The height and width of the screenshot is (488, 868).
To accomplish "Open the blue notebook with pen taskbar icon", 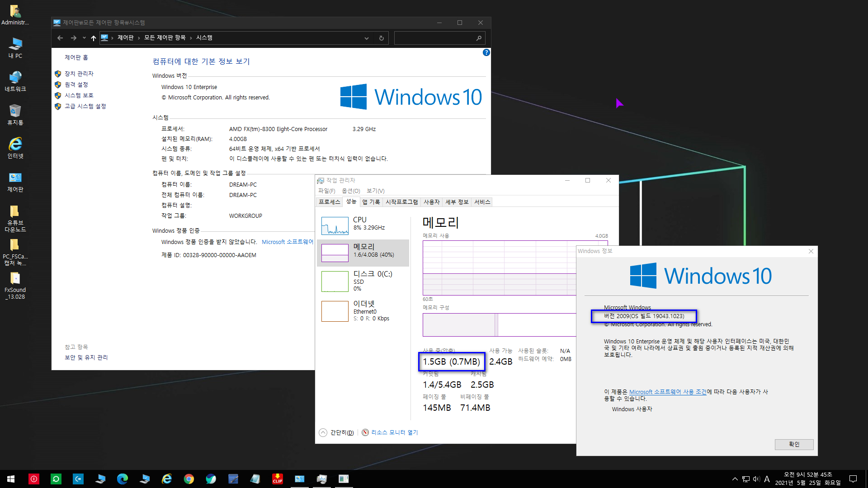I will [233, 479].
